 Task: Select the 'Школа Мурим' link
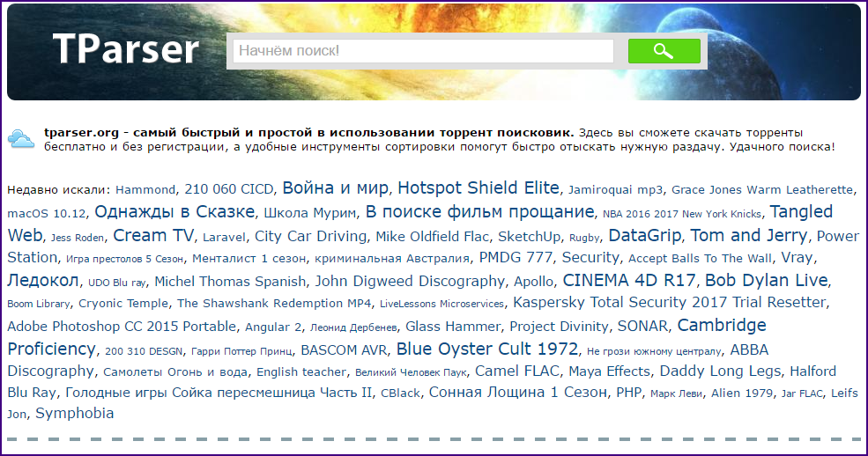pyautogui.click(x=310, y=213)
